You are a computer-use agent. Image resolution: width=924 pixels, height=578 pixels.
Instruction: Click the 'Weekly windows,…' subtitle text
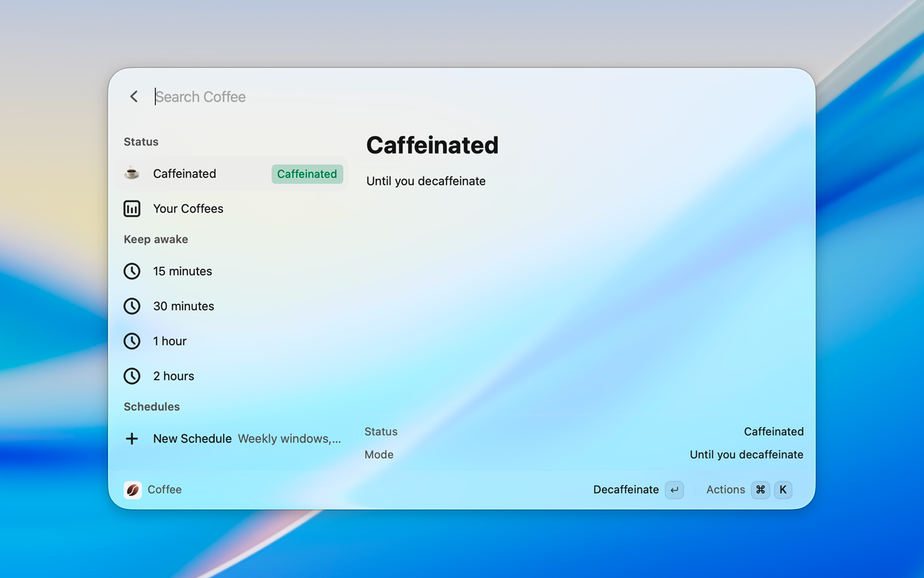[290, 438]
